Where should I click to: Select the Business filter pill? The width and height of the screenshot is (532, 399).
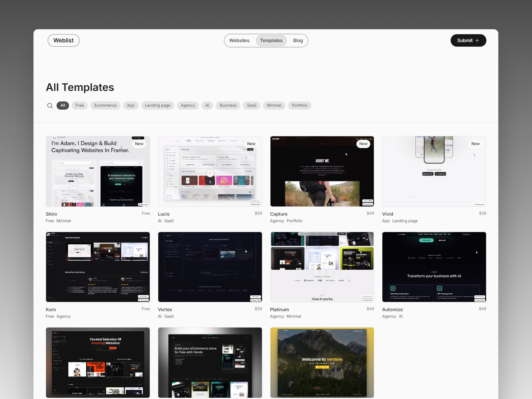[228, 105]
